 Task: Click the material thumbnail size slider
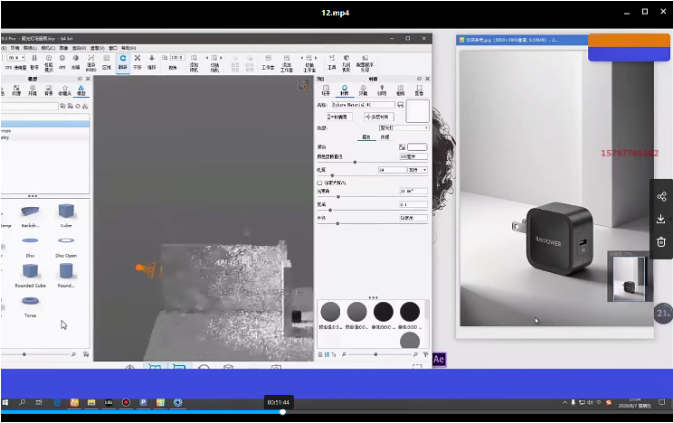pos(376,354)
